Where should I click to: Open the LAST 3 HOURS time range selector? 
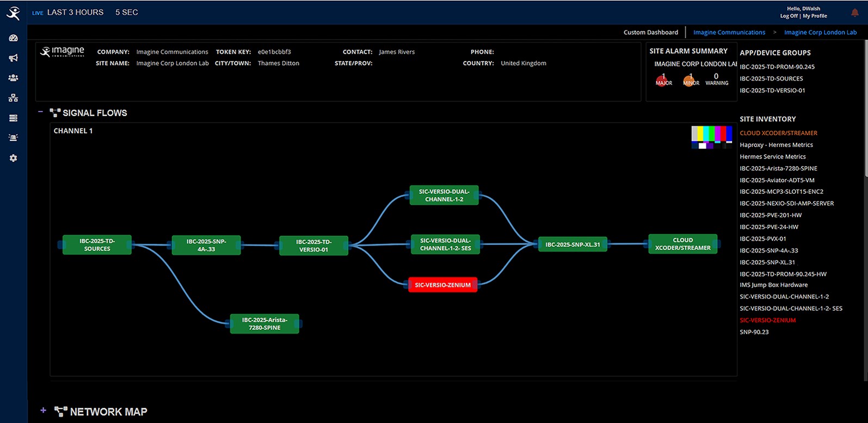click(75, 13)
